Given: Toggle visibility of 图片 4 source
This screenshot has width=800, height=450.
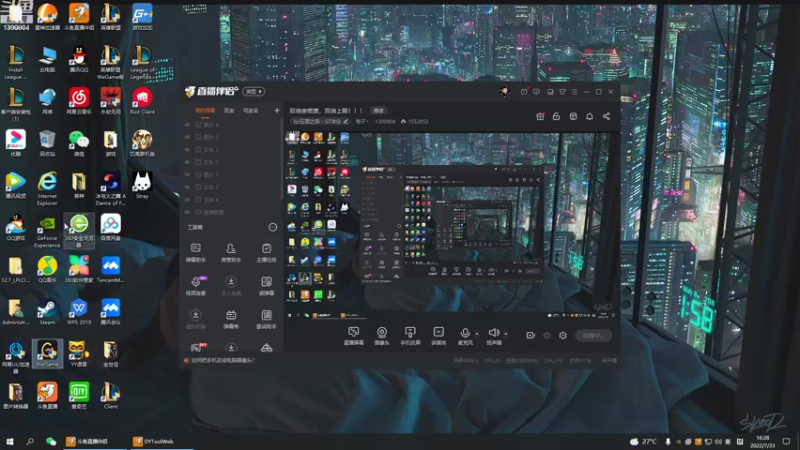Looking at the screenshot, I should [187, 124].
